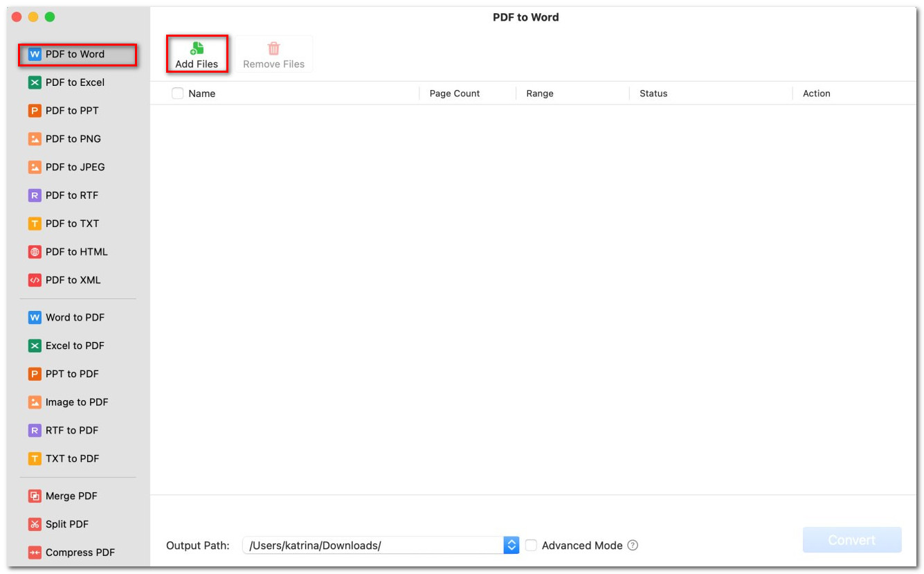Select the PDF to Excel icon
The height and width of the screenshot is (574, 924).
click(x=35, y=82)
